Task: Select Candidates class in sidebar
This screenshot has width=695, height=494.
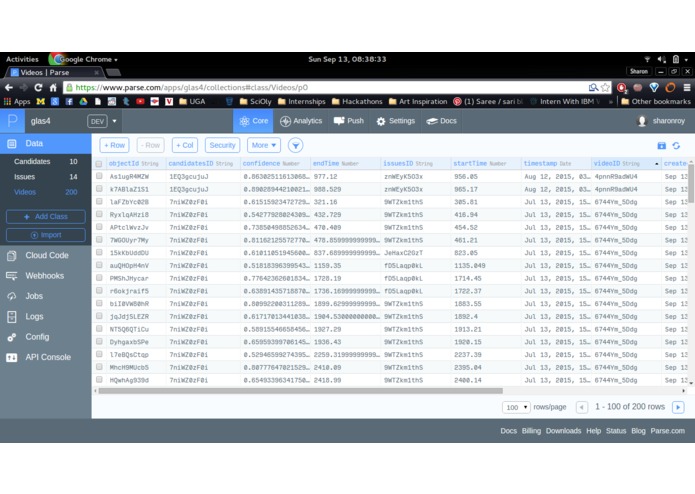Action: pos(46,162)
